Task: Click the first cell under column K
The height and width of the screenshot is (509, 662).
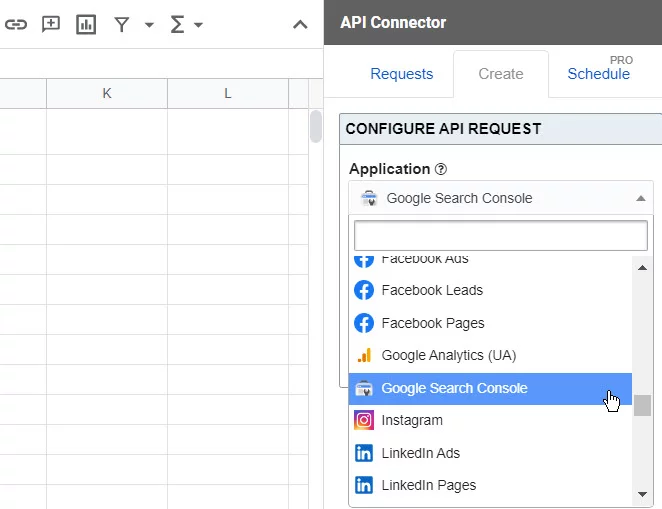Action: (107, 131)
